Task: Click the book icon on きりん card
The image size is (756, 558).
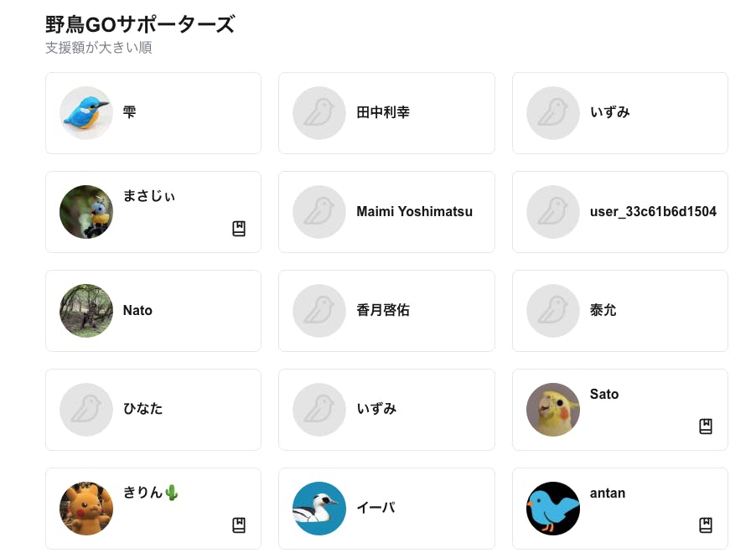Action: click(239, 525)
